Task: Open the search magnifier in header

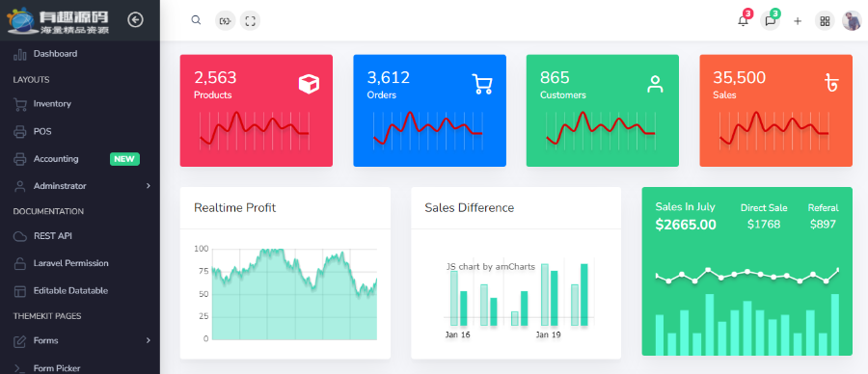Action: pos(196,20)
